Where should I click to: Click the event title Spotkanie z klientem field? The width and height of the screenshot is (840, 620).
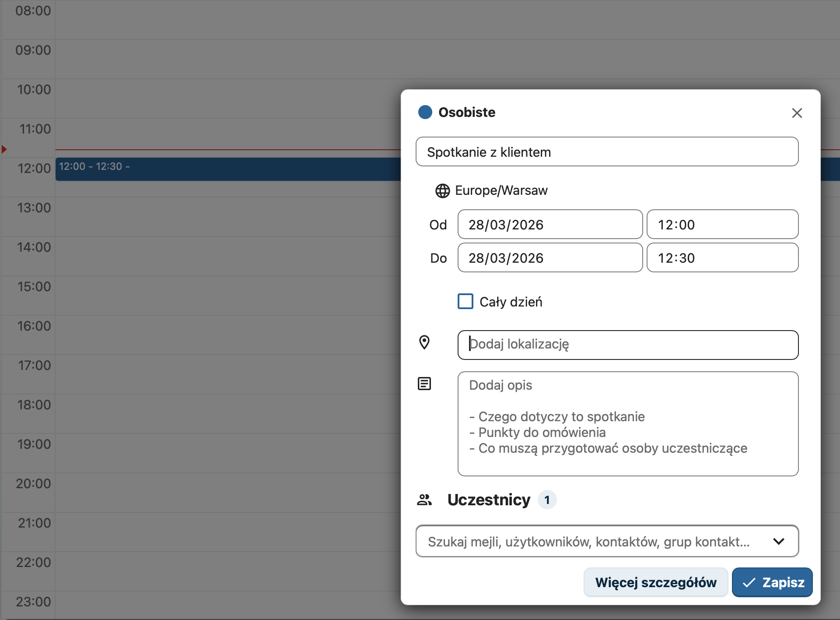tap(606, 152)
